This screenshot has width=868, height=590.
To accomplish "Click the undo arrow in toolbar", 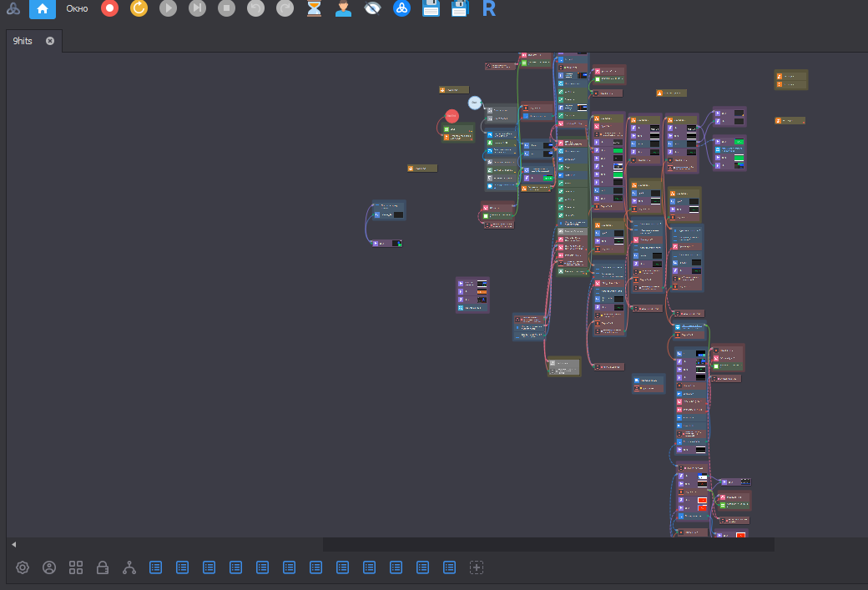I will tap(255, 9).
